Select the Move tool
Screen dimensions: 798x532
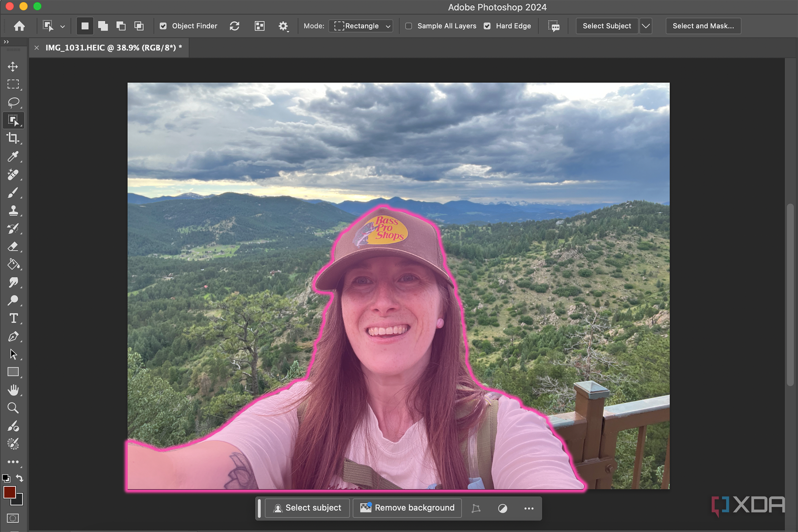[13, 66]
